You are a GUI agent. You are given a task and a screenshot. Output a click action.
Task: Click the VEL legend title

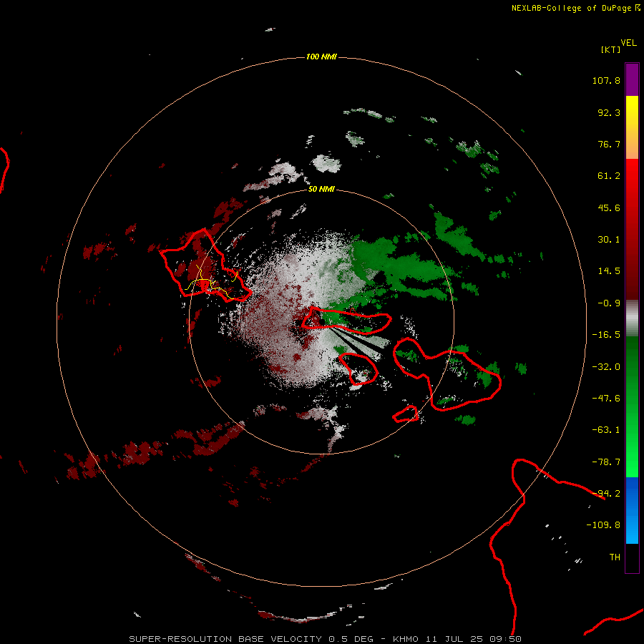(628, 43)
